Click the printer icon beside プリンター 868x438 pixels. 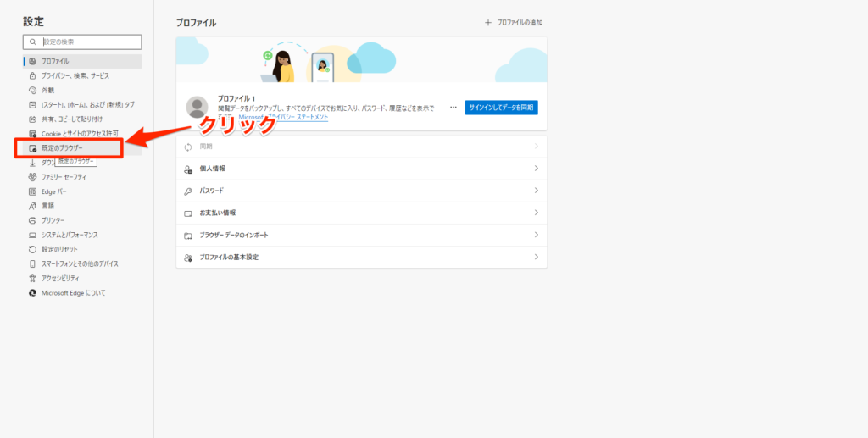32,220
